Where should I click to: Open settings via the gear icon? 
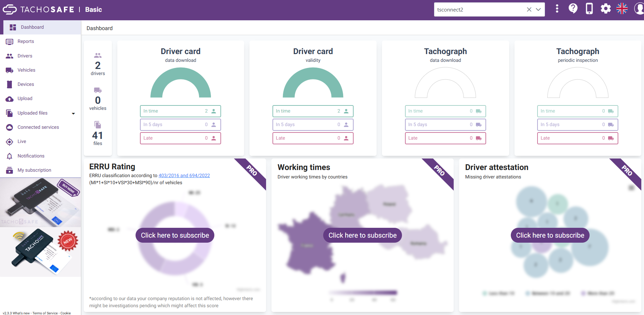coord(606,9)
